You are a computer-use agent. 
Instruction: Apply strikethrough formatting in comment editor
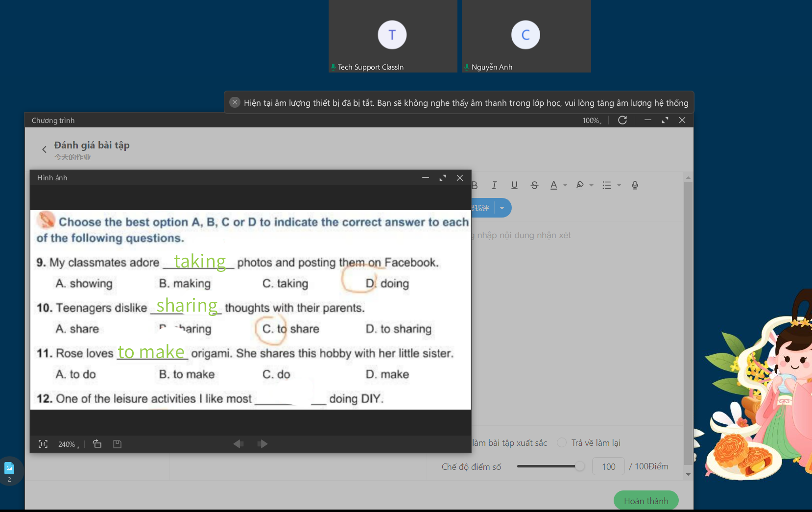pyautogui.click(x=534, y=185)
